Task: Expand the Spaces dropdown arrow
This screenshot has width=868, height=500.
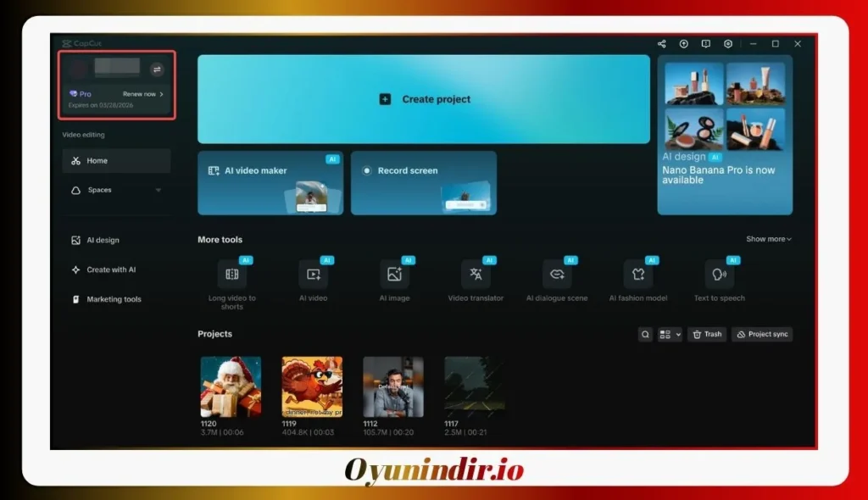Action: (x=159, y=191)
